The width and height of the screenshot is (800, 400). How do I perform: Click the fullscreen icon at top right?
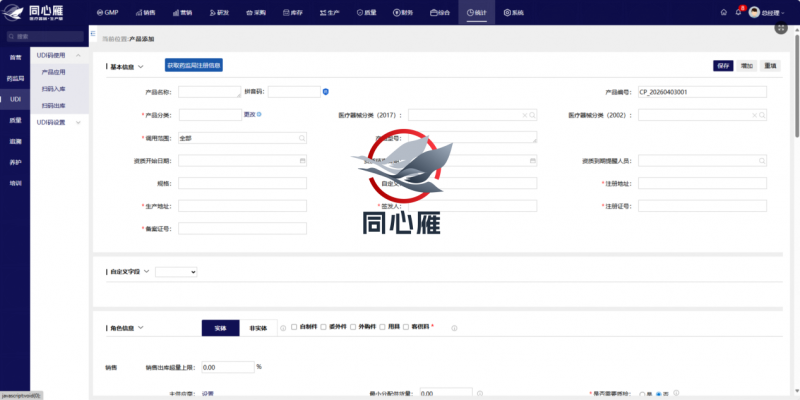pyautogui.click(x=778, y=29)
